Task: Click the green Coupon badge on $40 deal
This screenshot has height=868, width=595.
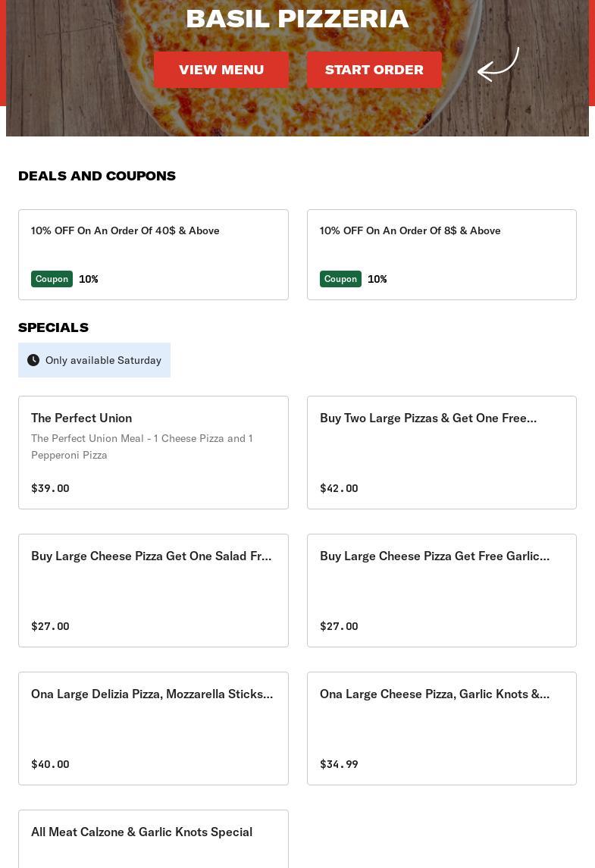Action: pyautogui.click(x=52, y=279)
